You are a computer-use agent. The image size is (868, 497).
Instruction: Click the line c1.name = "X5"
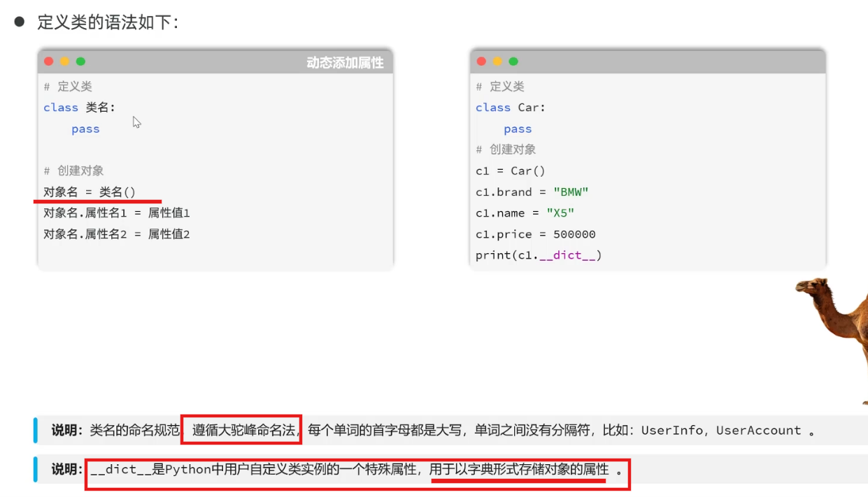[525, 213]
